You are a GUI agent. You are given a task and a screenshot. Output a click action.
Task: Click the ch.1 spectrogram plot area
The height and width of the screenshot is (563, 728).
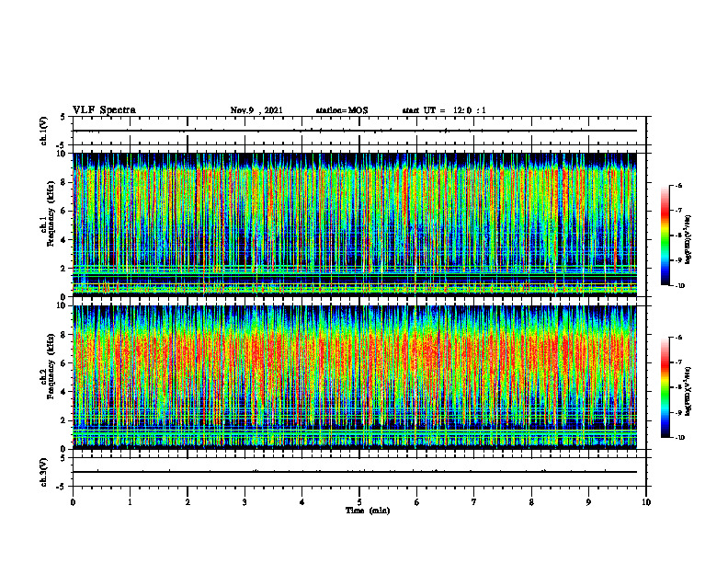click(355, 224)
